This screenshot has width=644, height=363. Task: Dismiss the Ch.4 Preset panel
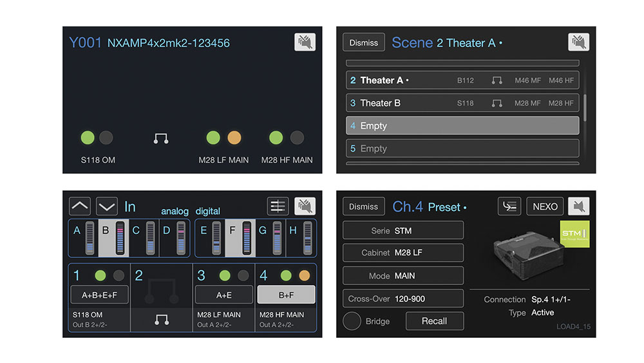363,206
